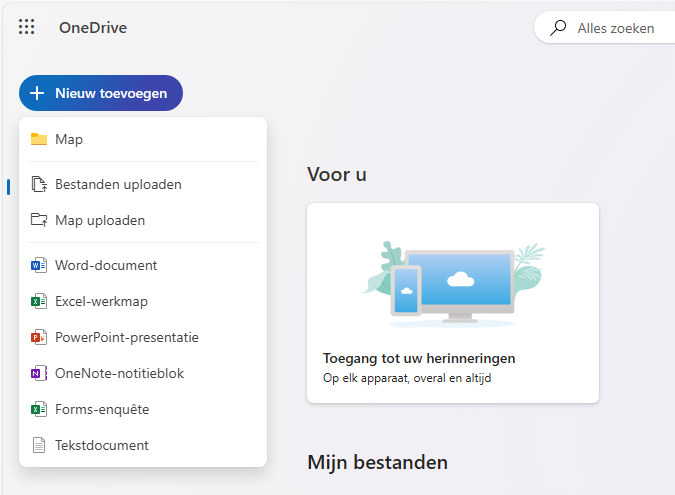
Task: Create a new PowerPoint-presentatie
Action: pos(143,337)
